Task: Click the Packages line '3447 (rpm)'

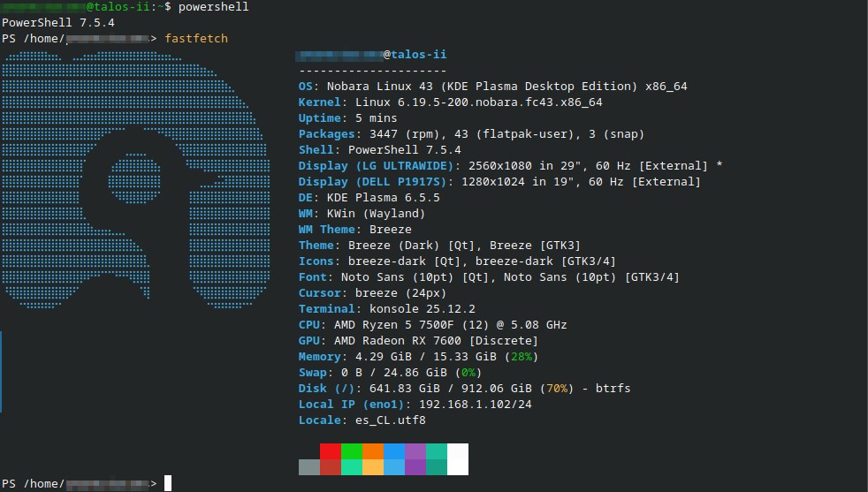Action: tap(471, 134)
